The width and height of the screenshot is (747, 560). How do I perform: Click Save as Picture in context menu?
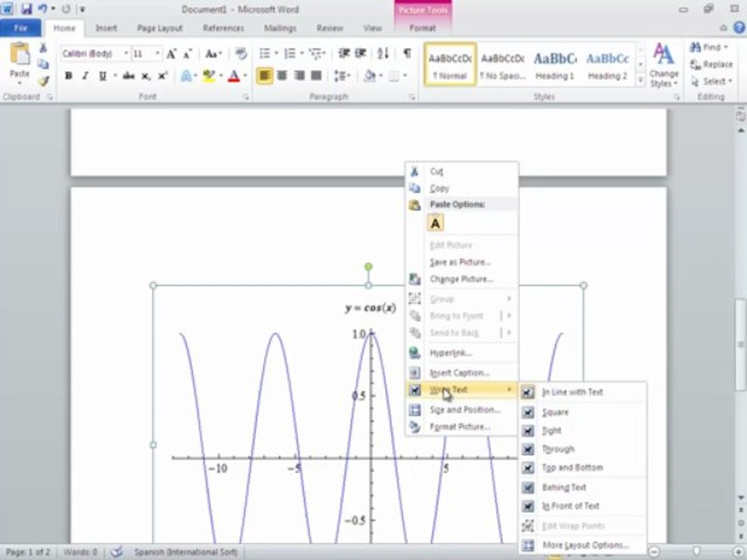tap(461, 262)
